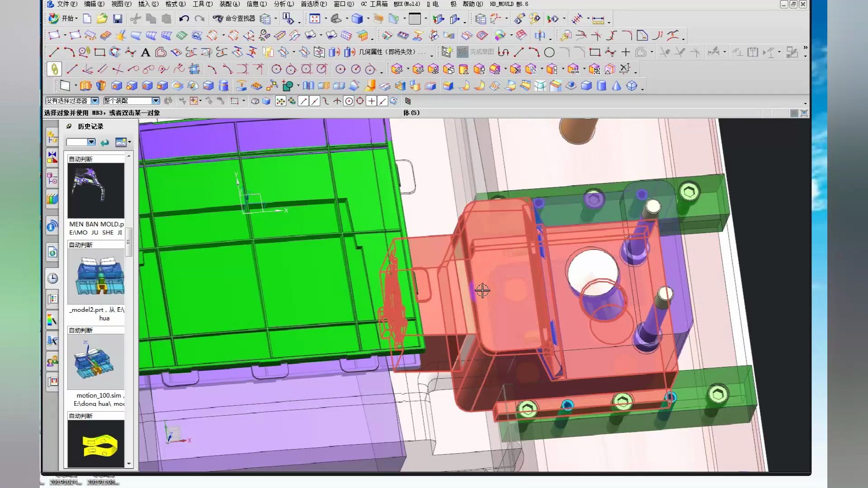Click the Fit view icon
868x488 pixels.
pos(315,19)
